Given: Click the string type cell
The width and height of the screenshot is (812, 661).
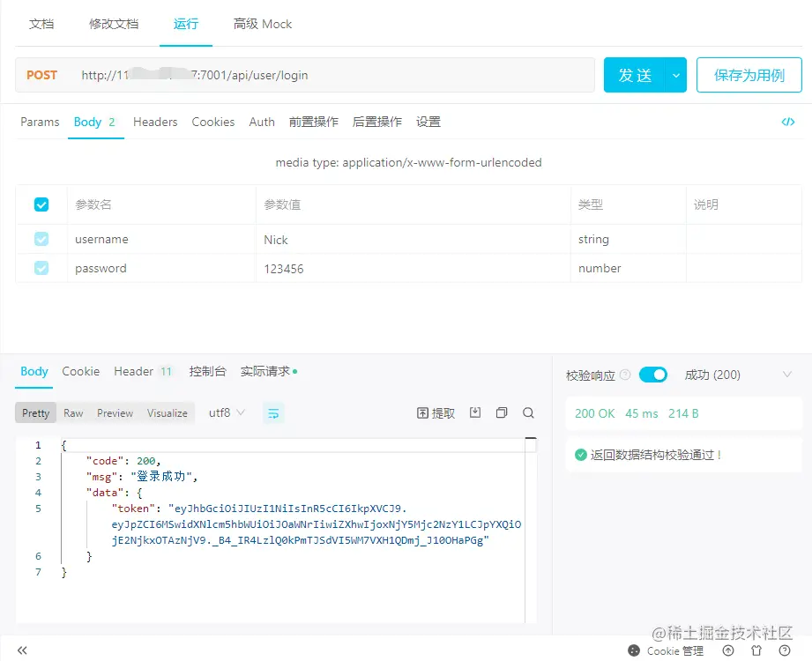Looking at the screenshot, I should coord(628,239).
